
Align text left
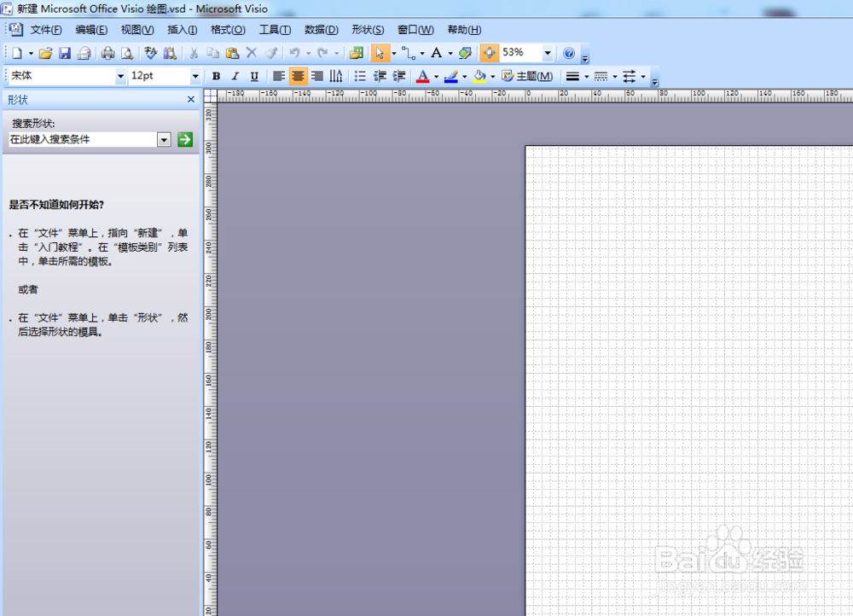tap(279, 76)
